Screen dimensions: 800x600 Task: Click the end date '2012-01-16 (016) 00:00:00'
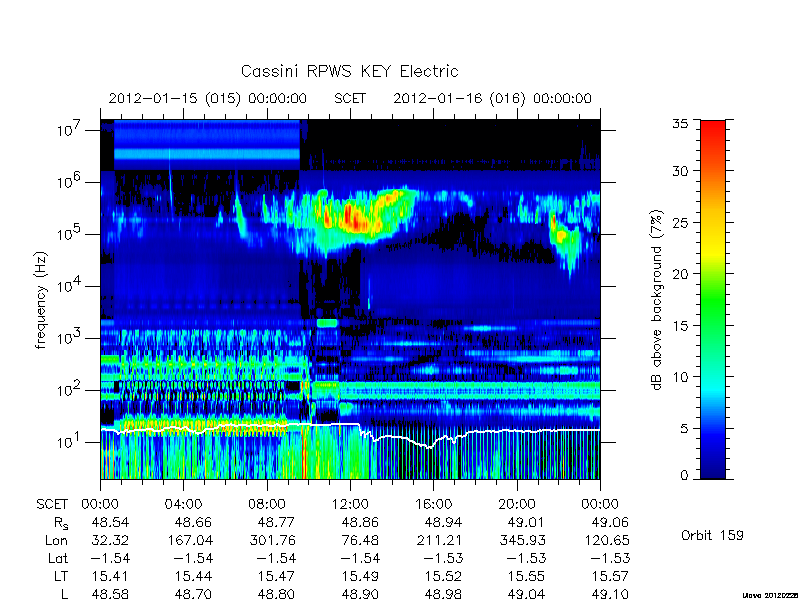point(492,98)
